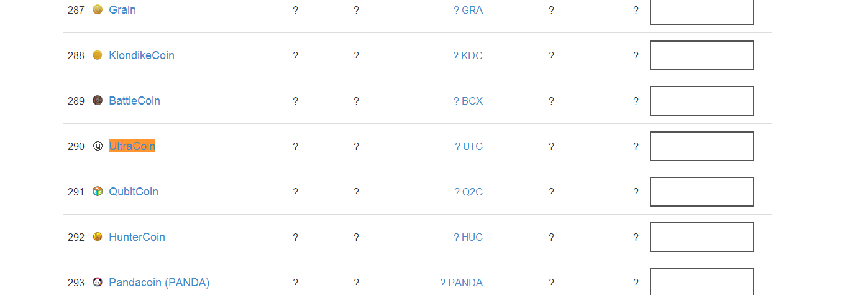Open the highlighted UltraCoin link

pos(132,146)
